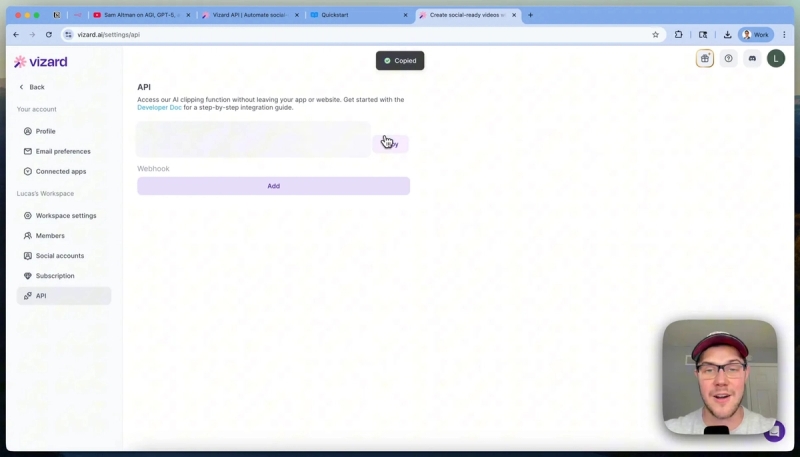Select the API settings item
This screenshot has height=457, width=800.
pos(64,296)
